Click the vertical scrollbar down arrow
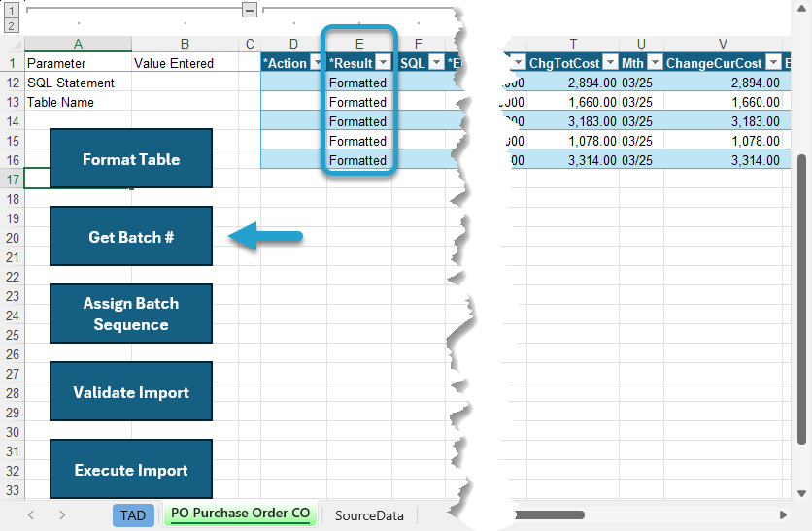The width and height of the screenshot is (812, 531). pos(801,493)
